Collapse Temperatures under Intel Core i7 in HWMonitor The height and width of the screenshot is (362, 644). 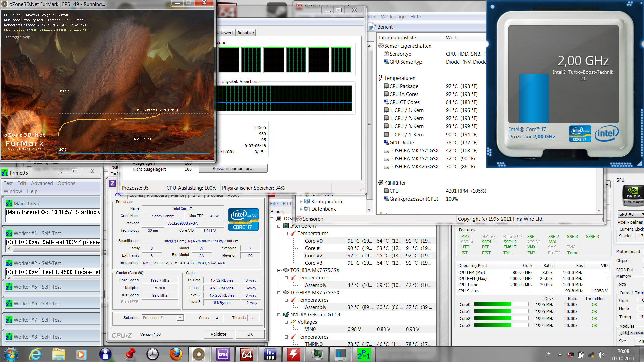click(x=286, y=234)
